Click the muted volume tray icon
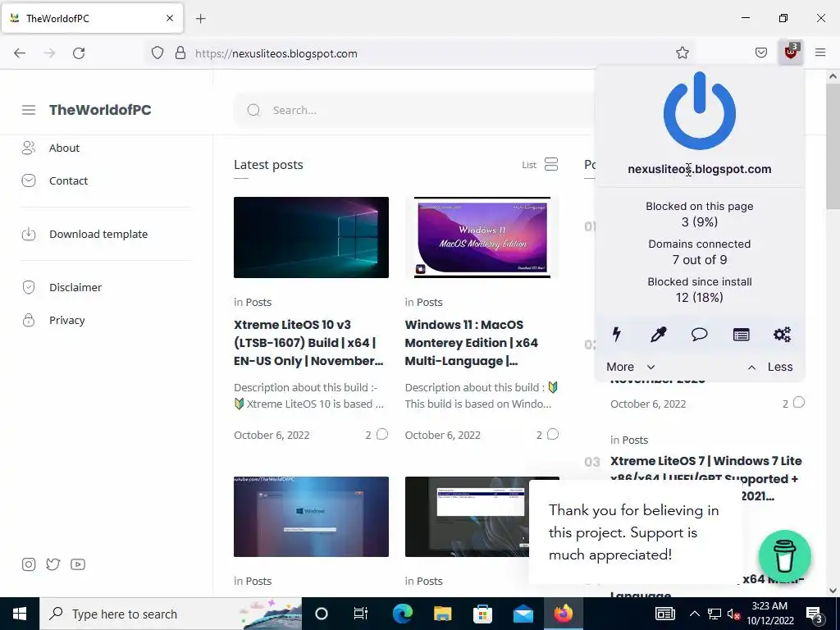Screen dimensions: 840x630 [x=734, y=614]
